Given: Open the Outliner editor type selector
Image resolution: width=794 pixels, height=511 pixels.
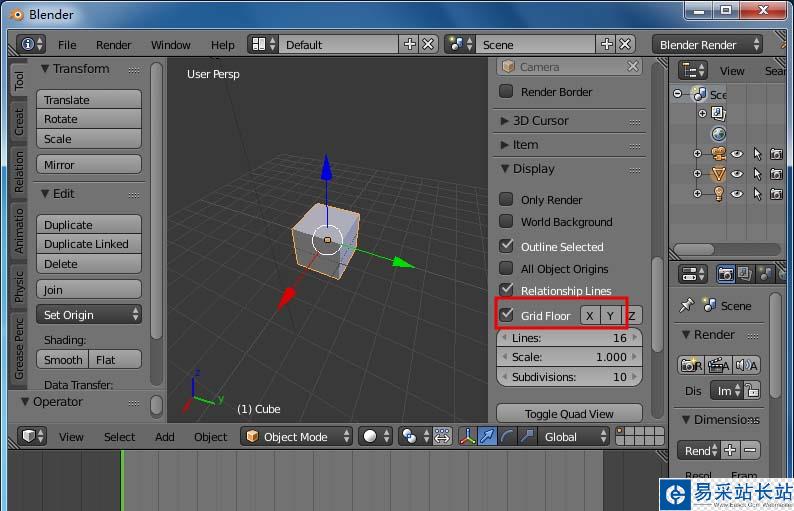Looking at the screenshot, I should click(693, 70).
